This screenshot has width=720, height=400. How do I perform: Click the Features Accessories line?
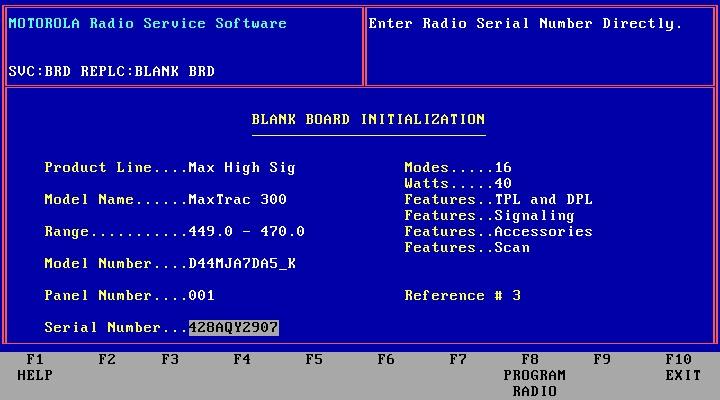(x=498, y=231)
